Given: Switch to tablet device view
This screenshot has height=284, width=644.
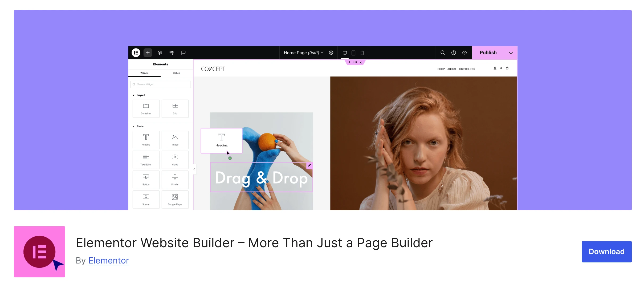Looking at the screenshot, I should 353,53.
